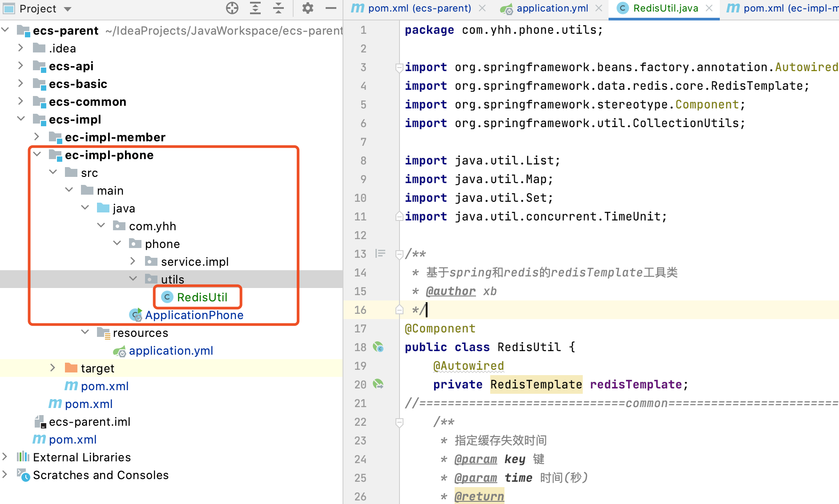The height and width of the screenshot is (504, 839).
Task: Click the Expand All icon in Project toolbar
Action: point(255,8)
